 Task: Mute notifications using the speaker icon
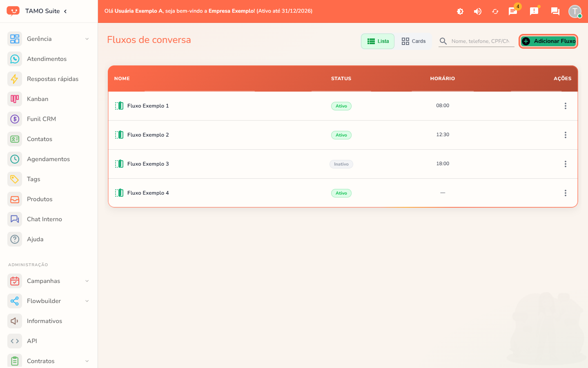pos(478,11)
